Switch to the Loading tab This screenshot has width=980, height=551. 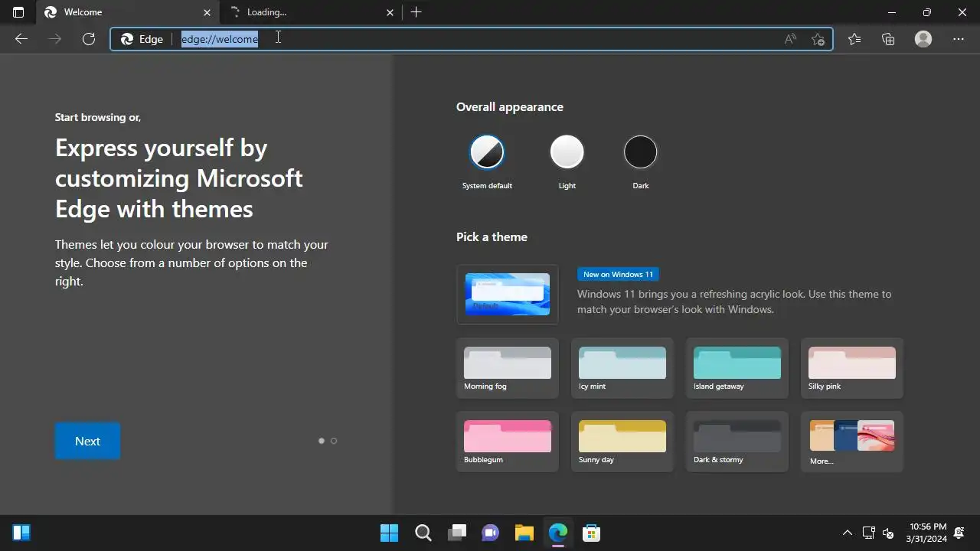[311, 12]
